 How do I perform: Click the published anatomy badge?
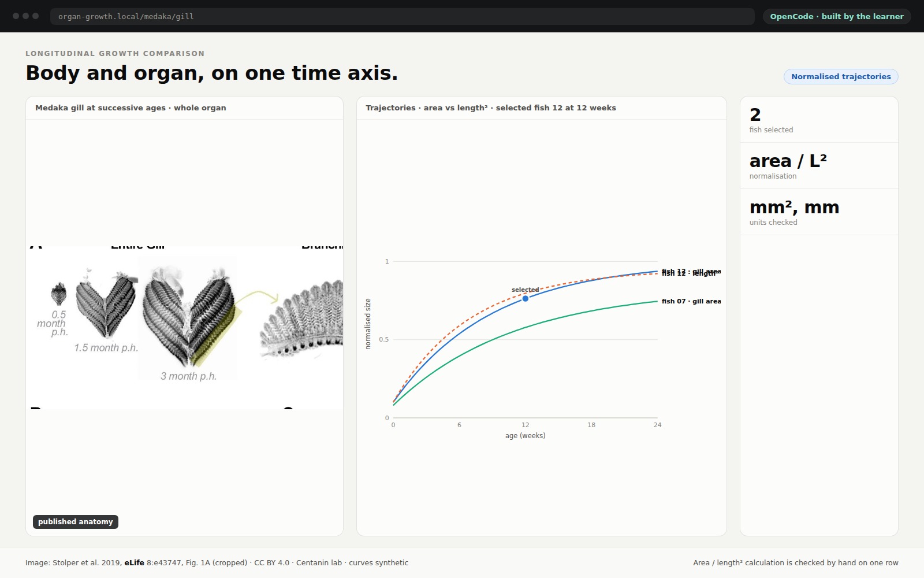(76, 522)
